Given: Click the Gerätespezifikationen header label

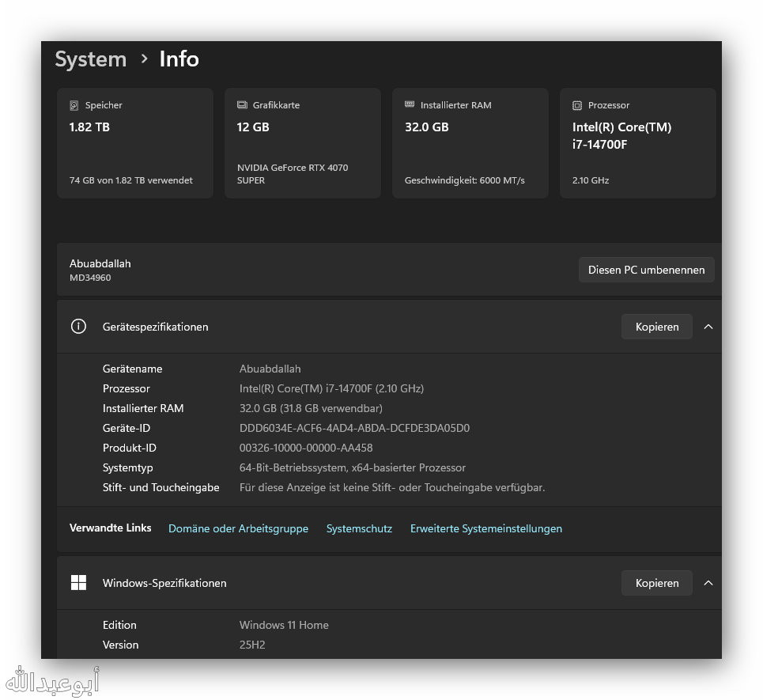Looking at the screenshot, I should click(155, 327).
